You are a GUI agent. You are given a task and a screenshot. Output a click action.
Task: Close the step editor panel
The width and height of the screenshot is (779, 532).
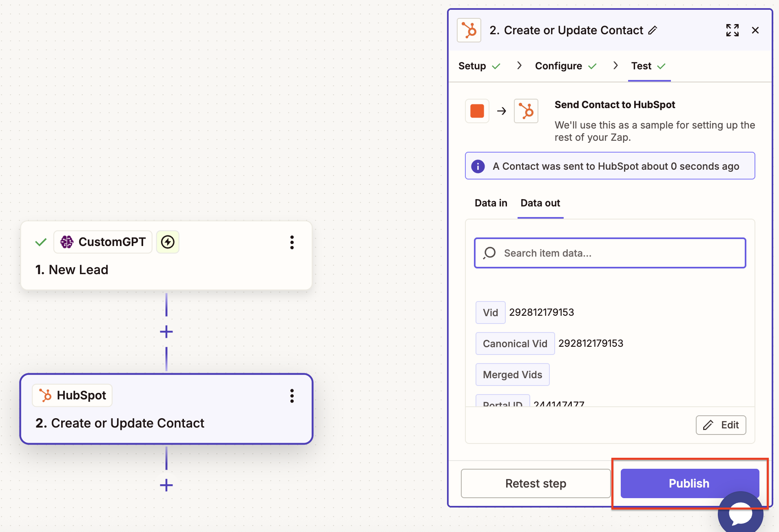coord(755,30)
